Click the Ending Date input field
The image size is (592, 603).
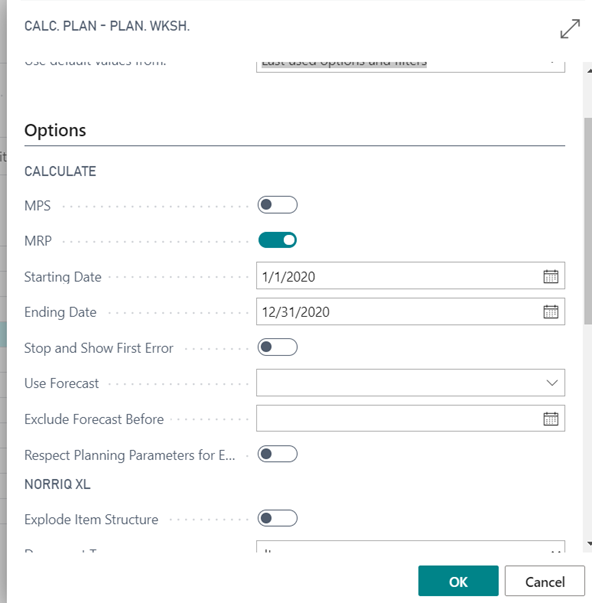click(x=398, y=311)
